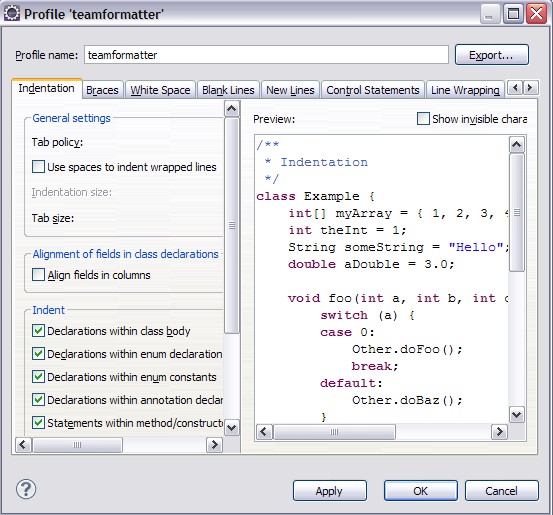
Task: Uncheck Declarations within class body
Action: pyautogui.click(x=38, y=331)
